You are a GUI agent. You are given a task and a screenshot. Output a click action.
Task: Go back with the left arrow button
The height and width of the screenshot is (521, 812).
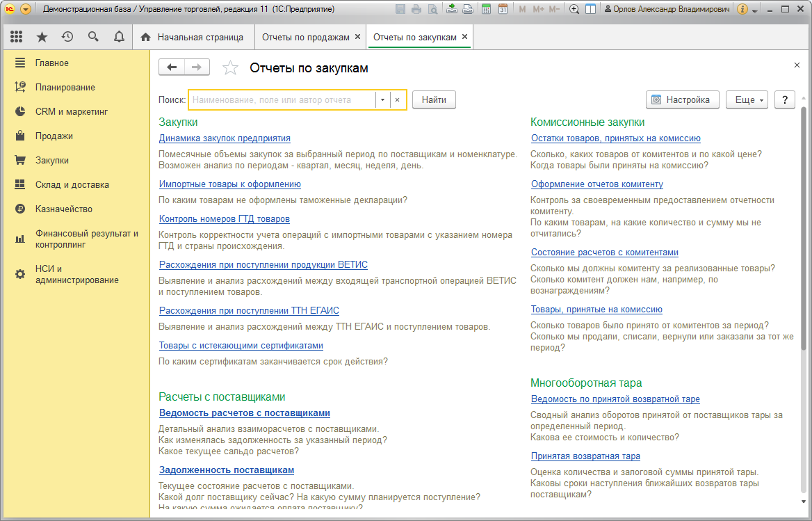pyautogui.click(x=172, y=67)
